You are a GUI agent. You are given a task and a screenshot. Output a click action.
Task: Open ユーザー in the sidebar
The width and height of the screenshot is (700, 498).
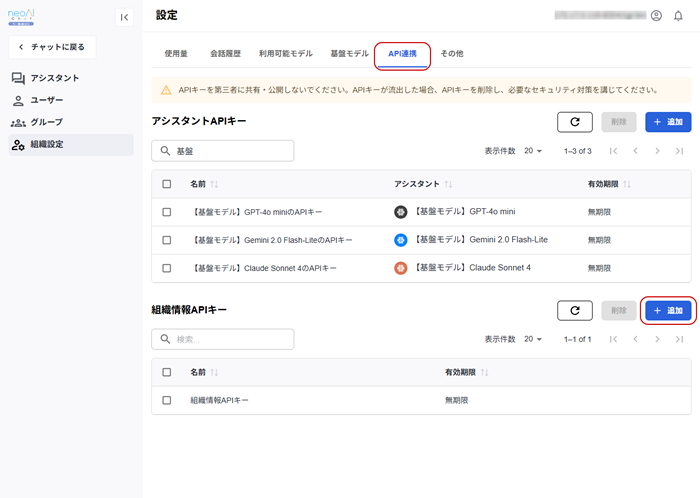(47, 100)
